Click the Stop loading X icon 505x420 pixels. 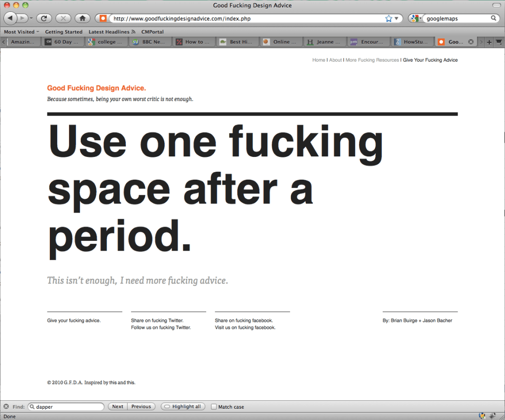(x=63, y=18)
